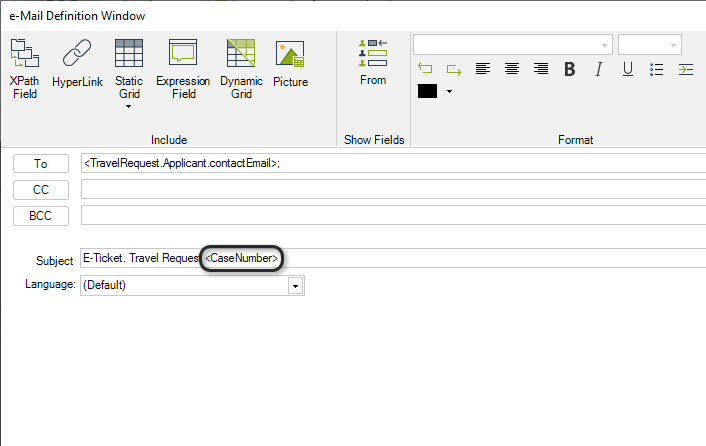Viewport: 706px width, 446px height.
Task: Click in the CC input field
Action: point(394,189)
